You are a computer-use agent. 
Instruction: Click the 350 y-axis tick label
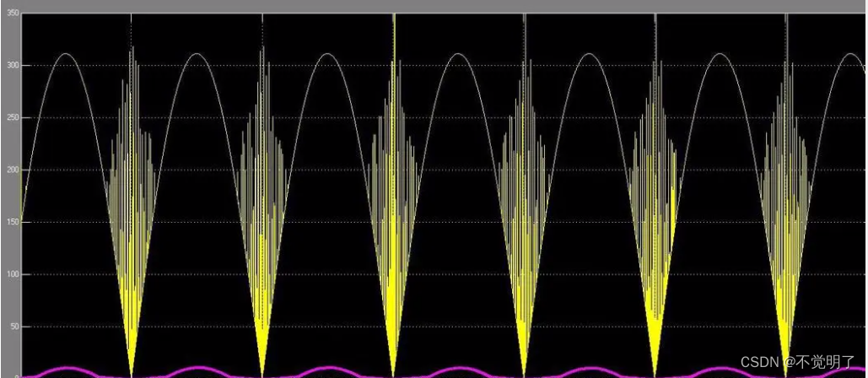[13, 13]
